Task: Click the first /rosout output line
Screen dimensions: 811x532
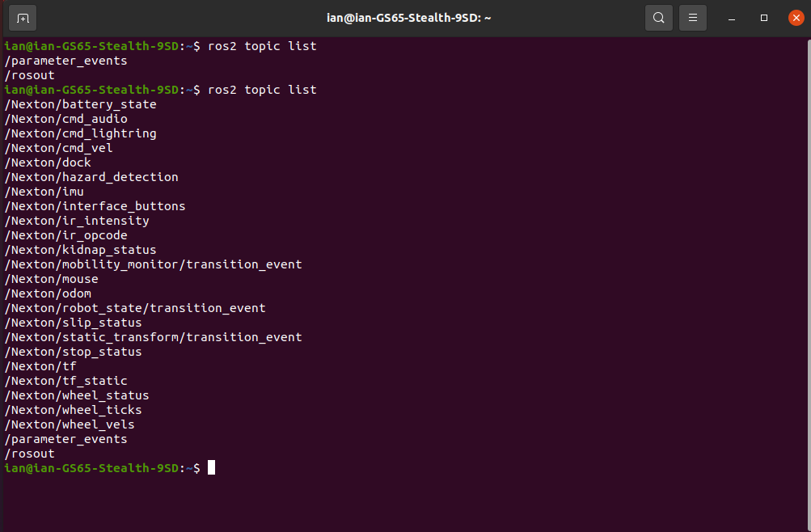Action: (30, 75)
